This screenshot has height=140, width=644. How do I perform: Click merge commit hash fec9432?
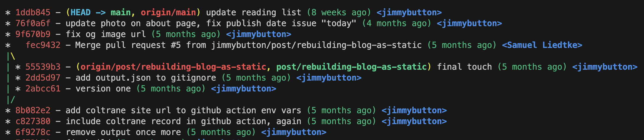pyautogui.click(x=43, y=45)
